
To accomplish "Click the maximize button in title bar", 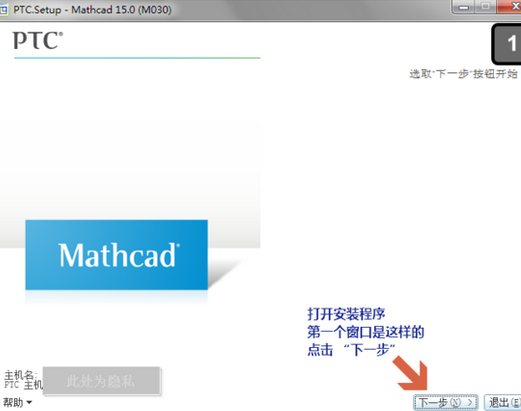I will point(485,7).
